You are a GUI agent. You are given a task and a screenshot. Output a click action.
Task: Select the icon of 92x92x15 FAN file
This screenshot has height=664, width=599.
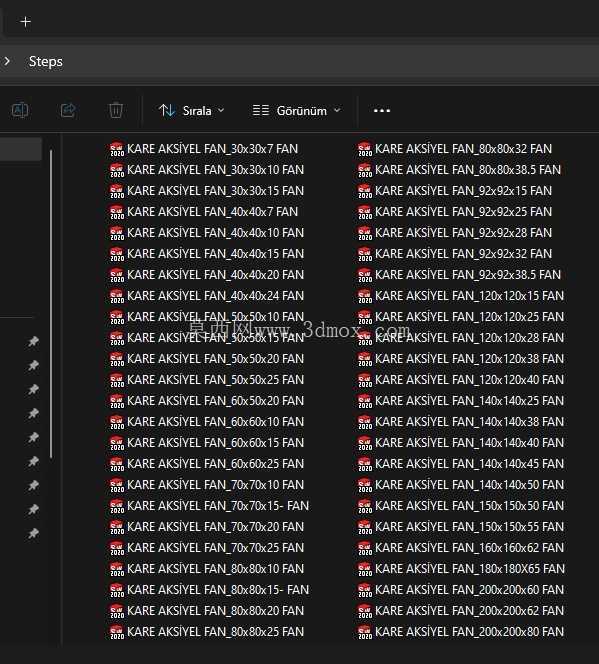pyautogui.click(x=365, y=191)
